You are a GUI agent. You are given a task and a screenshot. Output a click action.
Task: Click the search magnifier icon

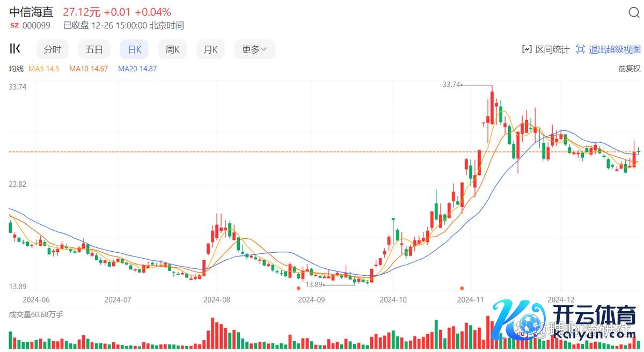633,13
